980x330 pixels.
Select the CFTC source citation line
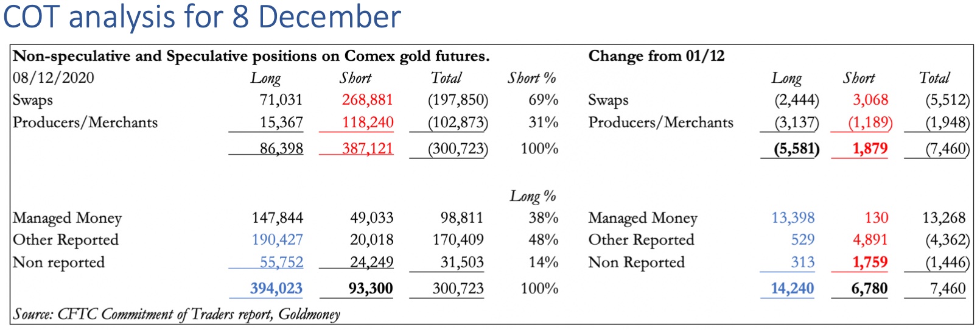177,314
